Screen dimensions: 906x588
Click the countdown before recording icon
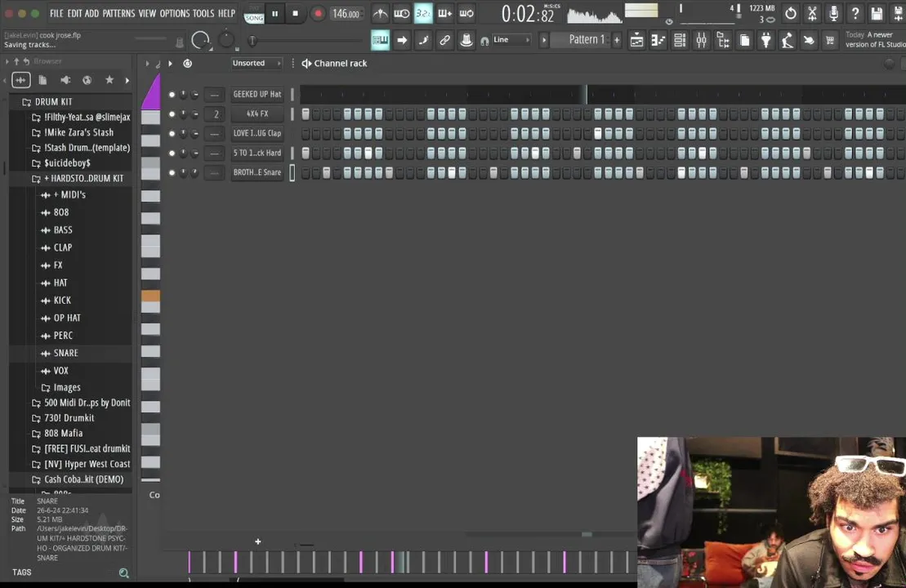(423, 13)
